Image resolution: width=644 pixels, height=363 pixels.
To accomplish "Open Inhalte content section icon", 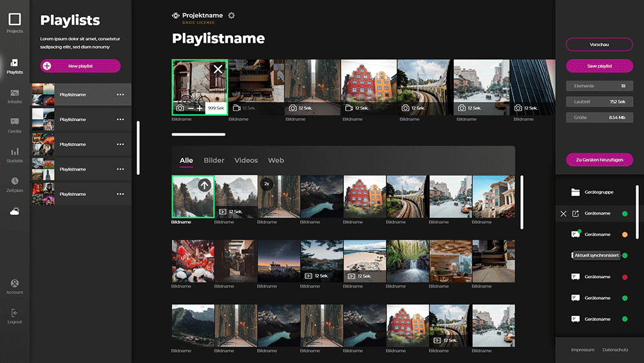I will [14, 93].
